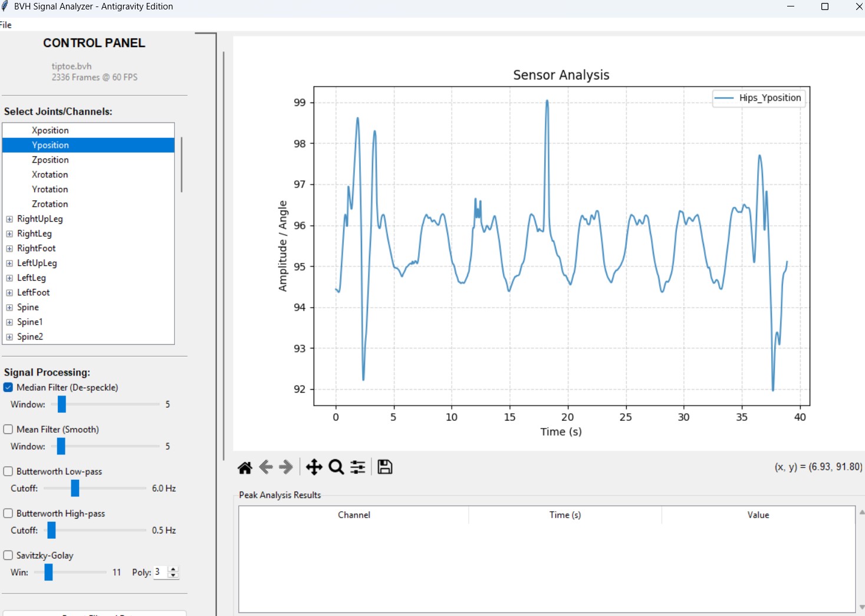Expand the RightFoot joint channels
865x616 pixels.
[x=9, y=248]
